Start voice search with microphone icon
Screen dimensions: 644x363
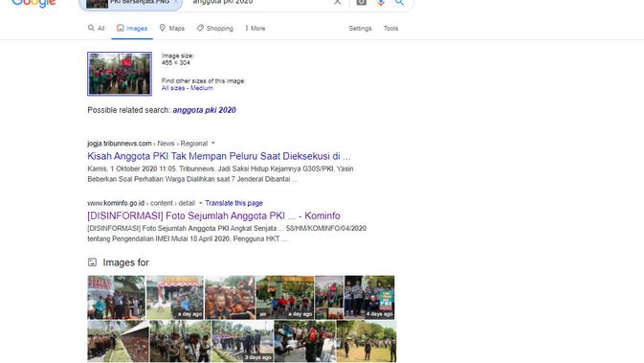coord(381,3)
